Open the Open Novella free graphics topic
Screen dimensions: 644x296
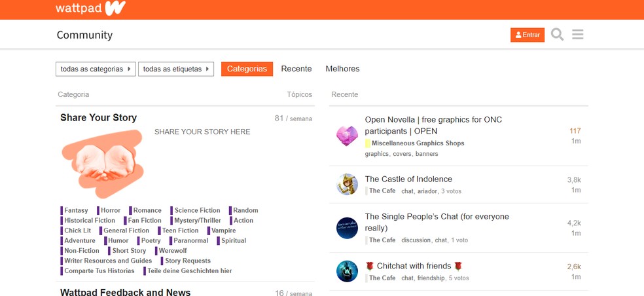tap(433, 125)
